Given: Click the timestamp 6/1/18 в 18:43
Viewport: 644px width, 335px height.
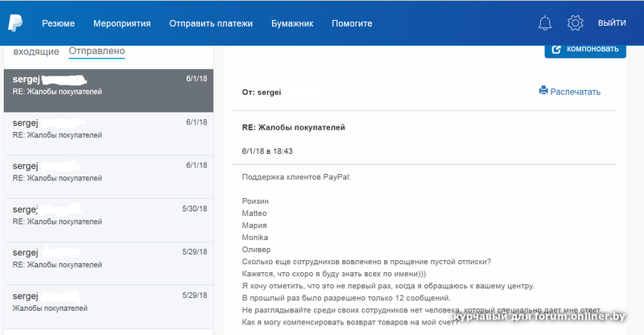Looking at the screenshot, I should (267, 151).
